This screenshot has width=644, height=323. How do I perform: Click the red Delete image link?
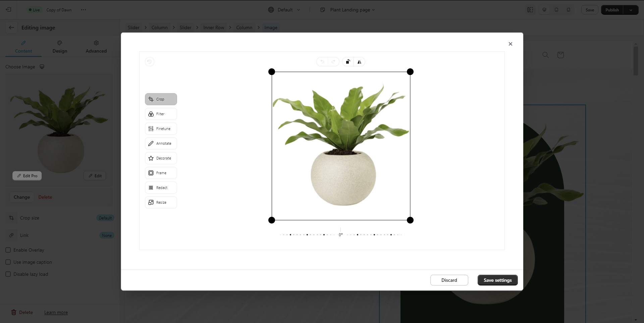45,197
